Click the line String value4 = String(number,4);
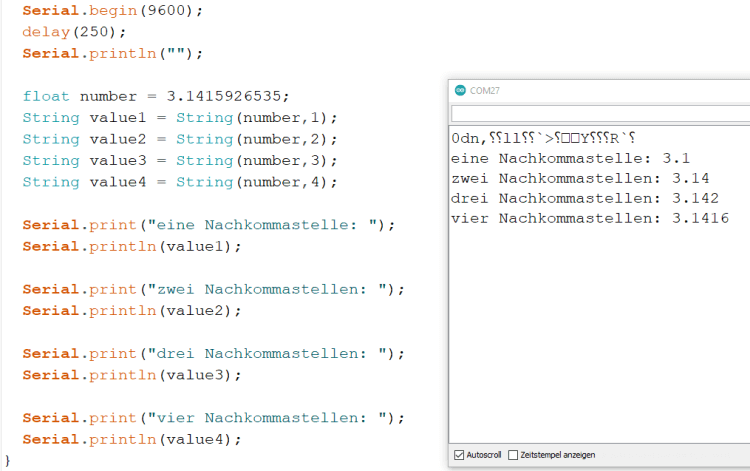 pyautogui.click(x=180, y=182)
